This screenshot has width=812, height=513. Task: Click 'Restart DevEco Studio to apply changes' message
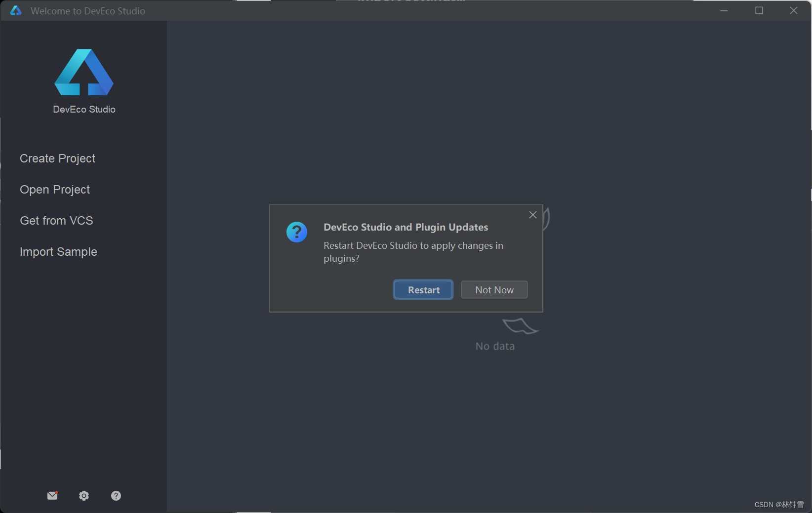tap(413, 252)
